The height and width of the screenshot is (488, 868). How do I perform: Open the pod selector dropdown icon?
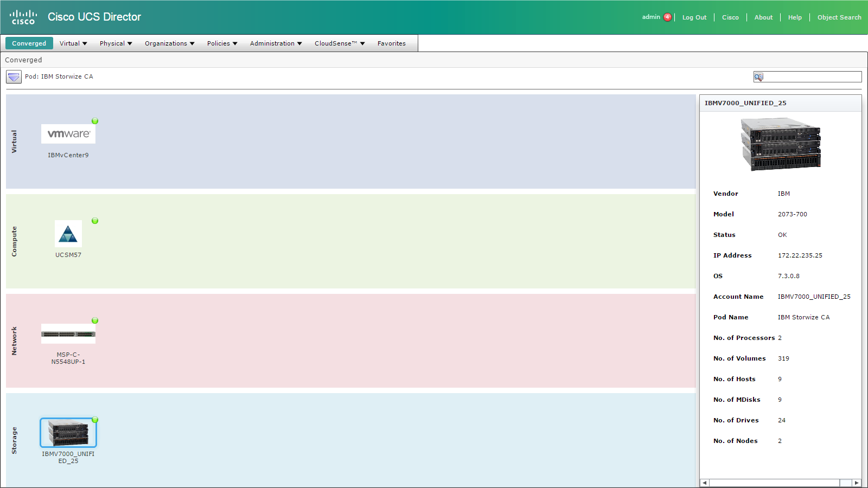tap(14, 77)
